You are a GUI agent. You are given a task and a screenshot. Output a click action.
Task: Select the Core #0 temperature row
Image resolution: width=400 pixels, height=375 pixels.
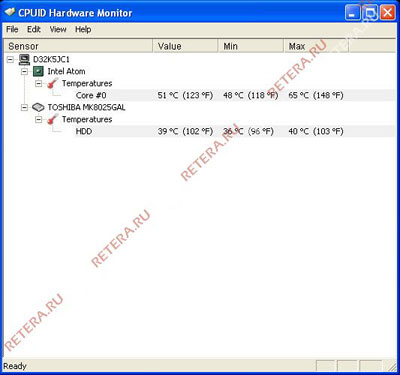[235, 95]
